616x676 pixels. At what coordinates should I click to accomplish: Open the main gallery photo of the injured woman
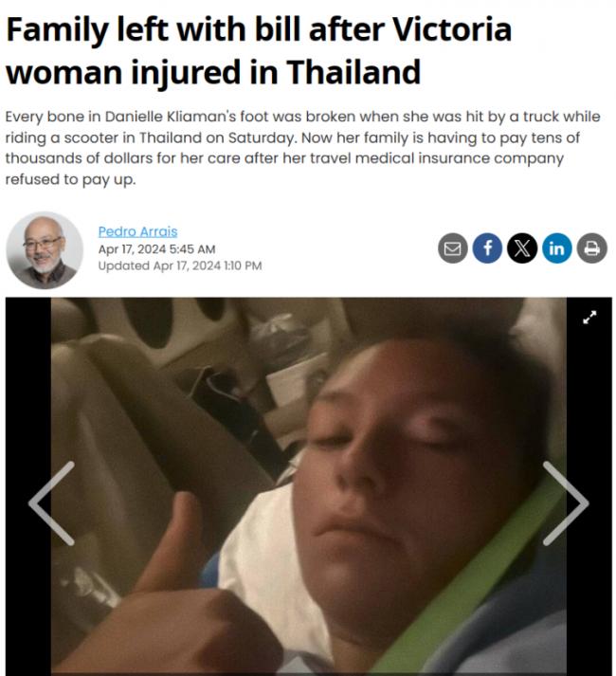click(x=309, y=486)
